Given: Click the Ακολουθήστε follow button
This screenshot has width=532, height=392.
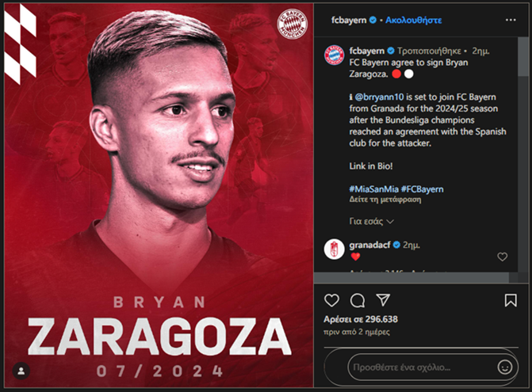Looking at the screenshot, I should pos(414,21).
